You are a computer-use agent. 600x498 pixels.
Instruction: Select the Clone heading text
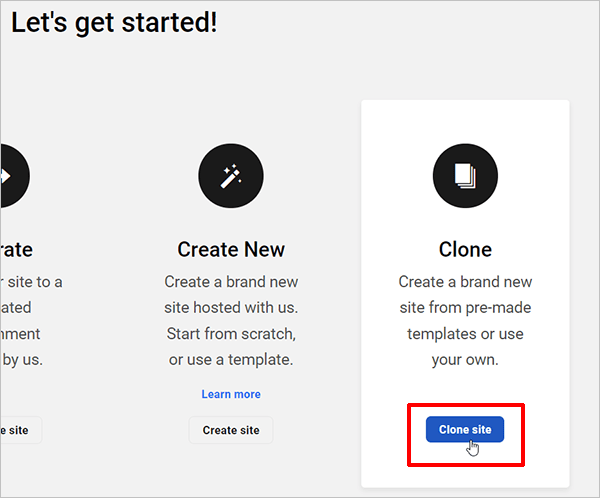tap(465, 249)
